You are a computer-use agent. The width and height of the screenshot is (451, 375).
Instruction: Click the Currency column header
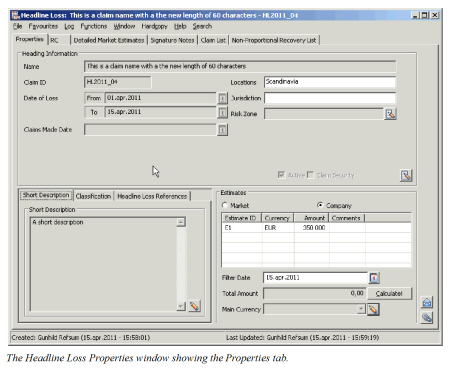[x=277, y=218]
